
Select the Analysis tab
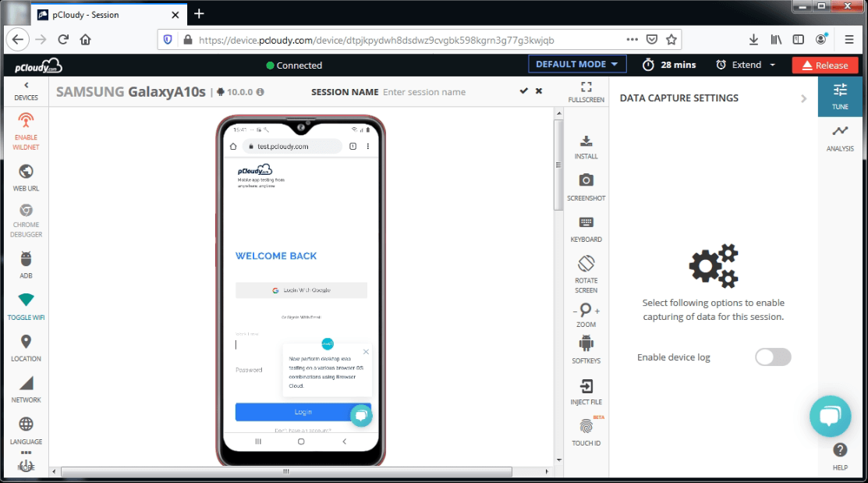(x=840, y=138)
